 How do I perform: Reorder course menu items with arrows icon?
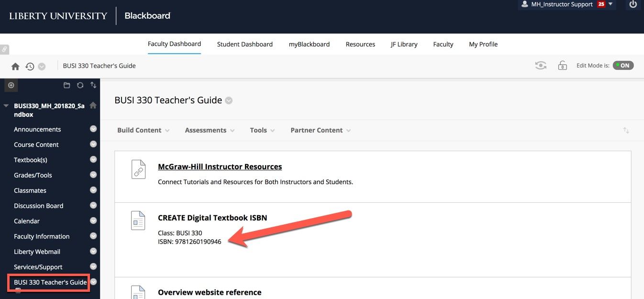click(93, 85)
